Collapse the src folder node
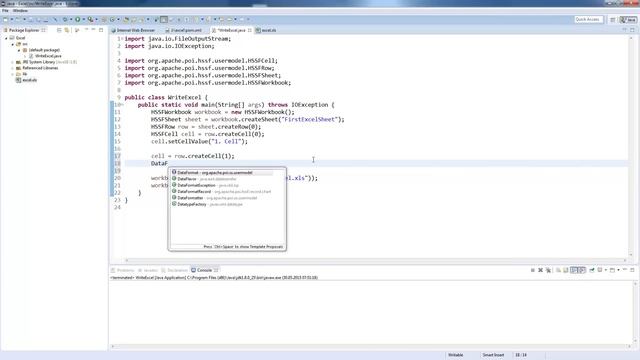Image resolution: width=640 pixels, height=360 pixels. tap(12, 44)
